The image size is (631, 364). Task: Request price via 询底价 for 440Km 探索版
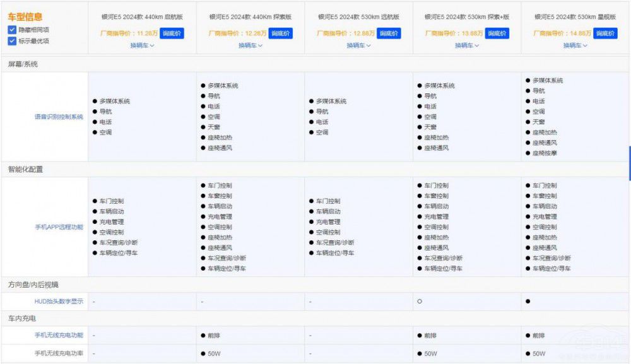point(280,33)
